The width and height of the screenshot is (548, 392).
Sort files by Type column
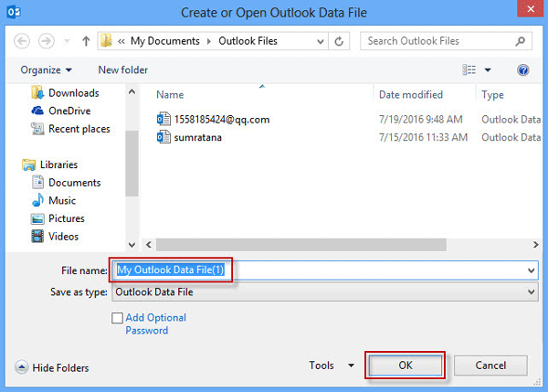coord(492,95)
